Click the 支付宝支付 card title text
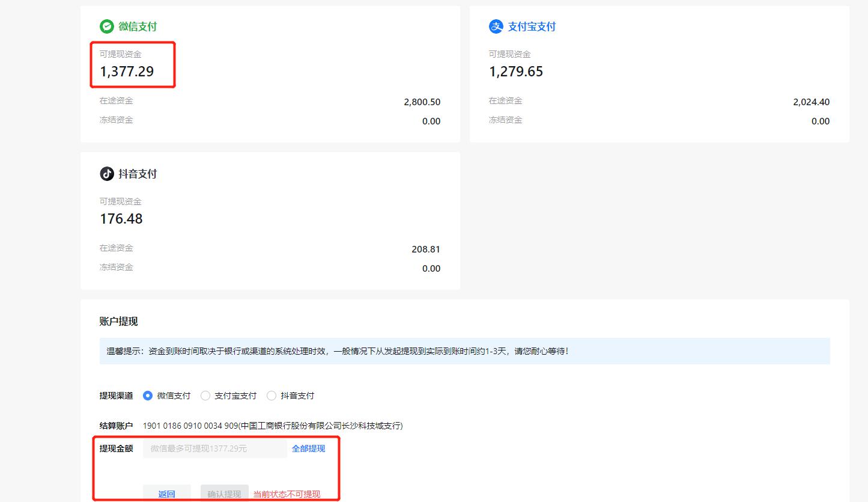This screenshot has height=502, width=868. coord(532,26)
